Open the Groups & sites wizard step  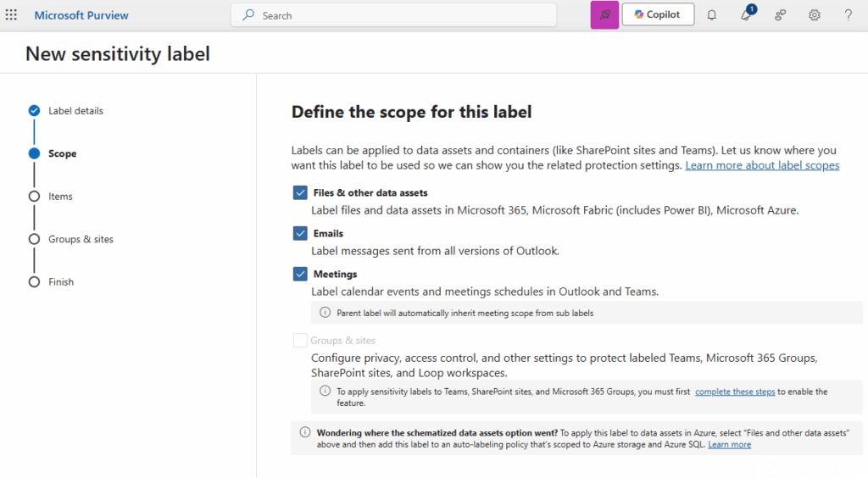(81, 239)
